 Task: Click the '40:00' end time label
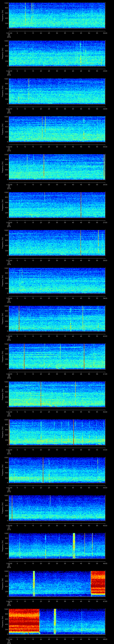pos(105,336)
